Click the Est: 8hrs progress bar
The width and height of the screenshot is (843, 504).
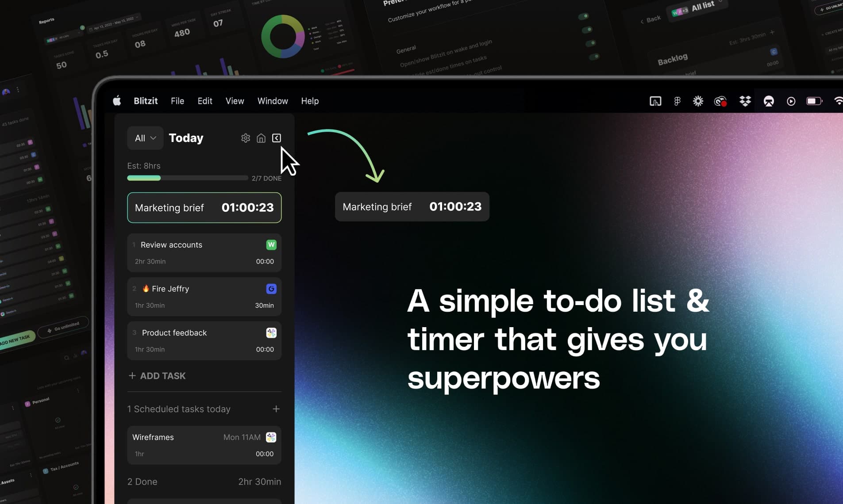pos(187,178)
